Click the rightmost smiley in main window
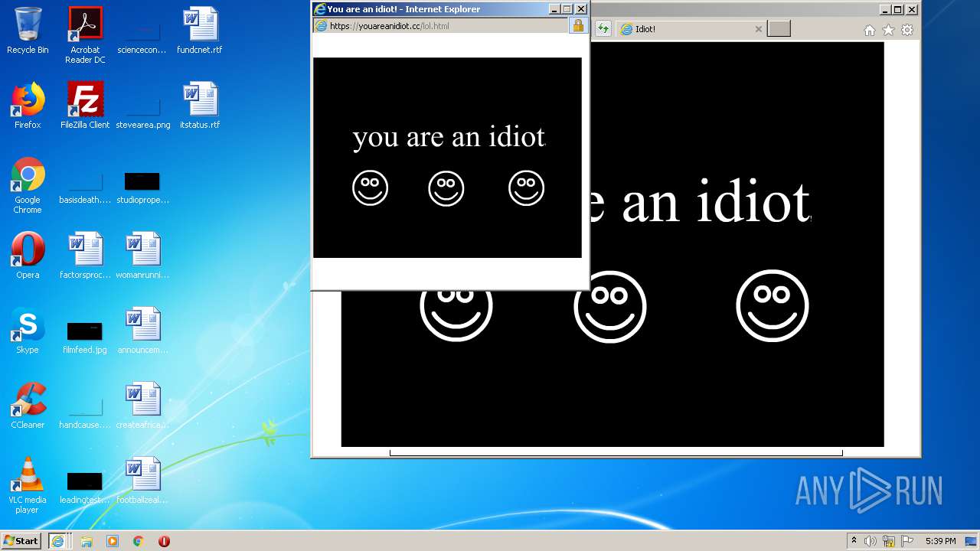This screenshot has height=551, width=980. click(773, 305)
